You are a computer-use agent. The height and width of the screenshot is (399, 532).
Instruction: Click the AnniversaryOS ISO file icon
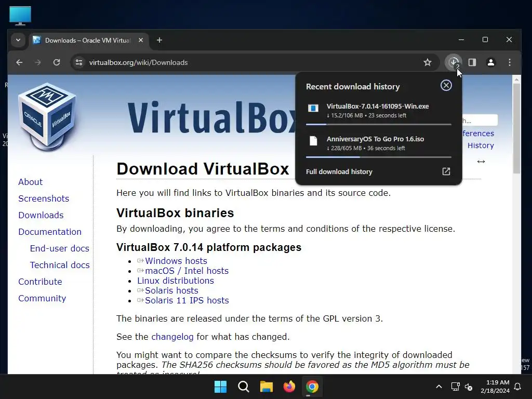[313, 141]
